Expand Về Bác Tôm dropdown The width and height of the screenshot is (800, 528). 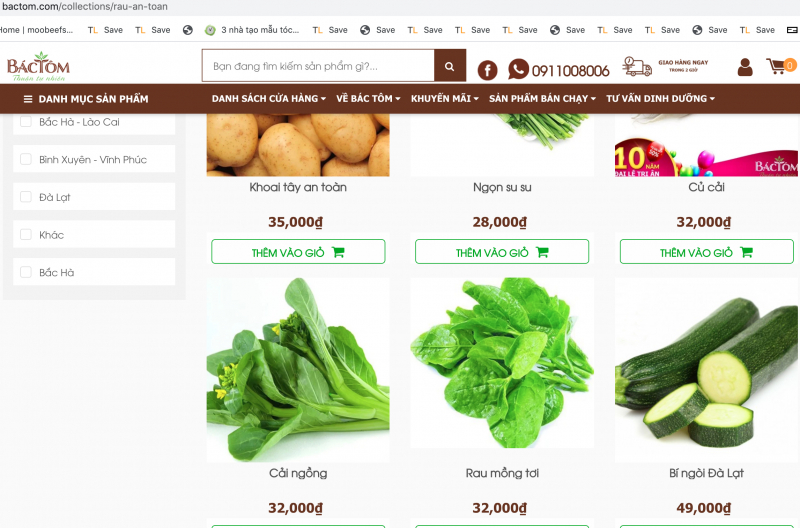click(x=368, y=98)
